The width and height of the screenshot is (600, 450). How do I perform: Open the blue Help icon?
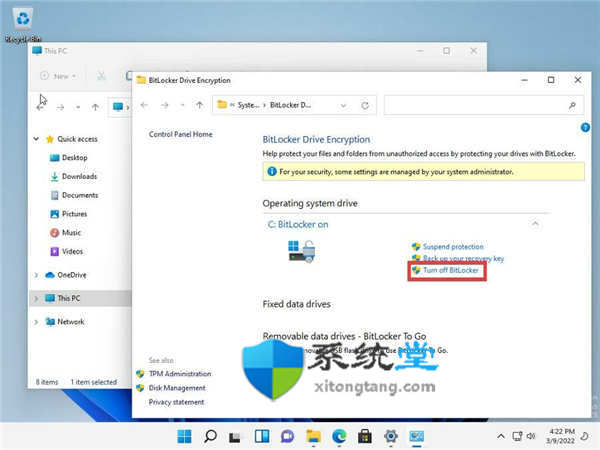[585, 127]
